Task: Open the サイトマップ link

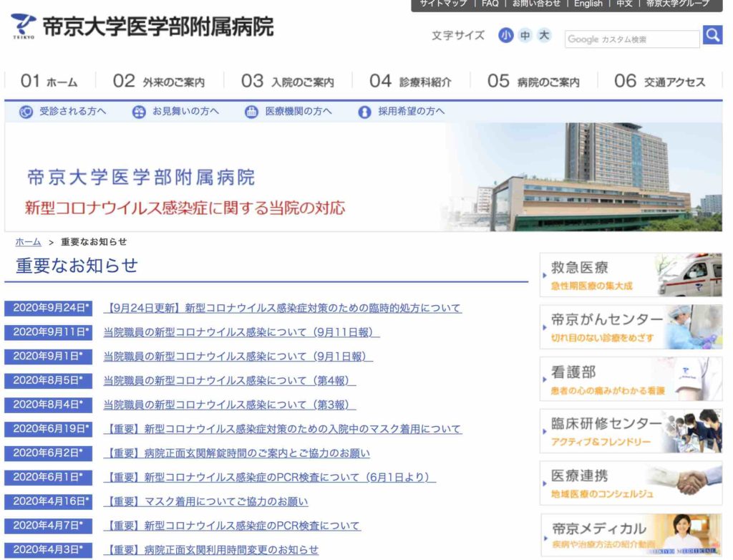Action: click(443, 4)
